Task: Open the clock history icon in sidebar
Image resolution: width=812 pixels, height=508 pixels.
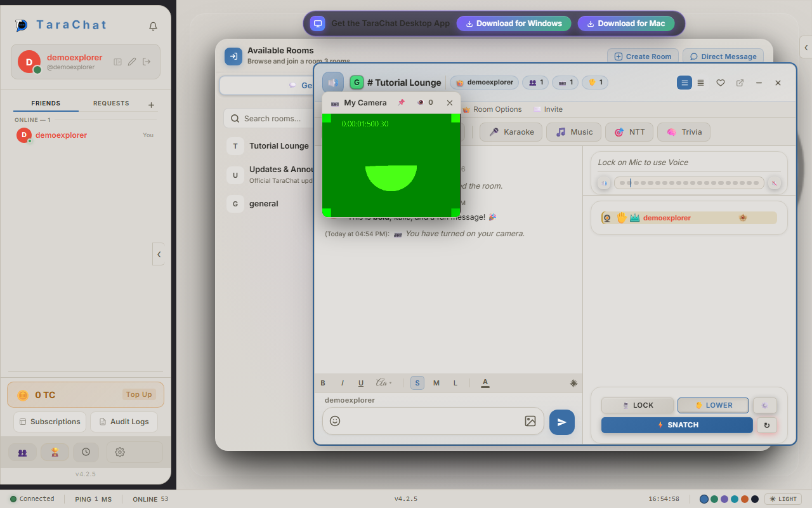Action: [86, 452]
